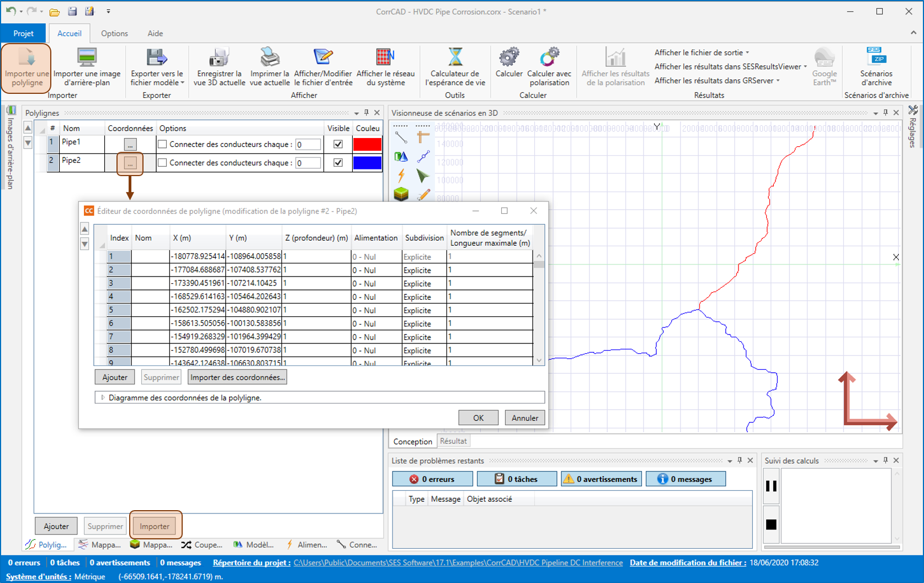This screenshot has width=924, height=583.
Task: Select the cylinder and cone shapes tool
Action: point(401,157)
